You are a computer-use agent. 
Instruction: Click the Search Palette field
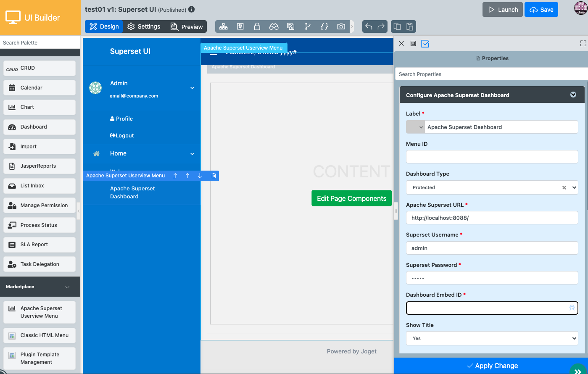click(40, 42)
